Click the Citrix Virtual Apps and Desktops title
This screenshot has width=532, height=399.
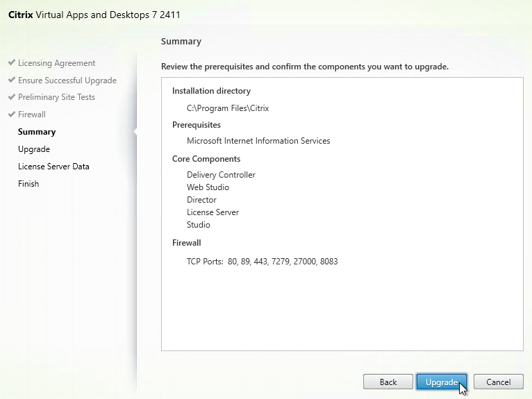pyautogui.click(x=94, y=15)
